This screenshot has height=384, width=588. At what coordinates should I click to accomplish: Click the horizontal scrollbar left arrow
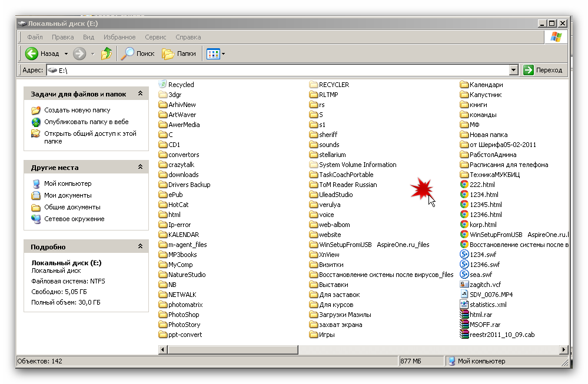pos(163,349)
